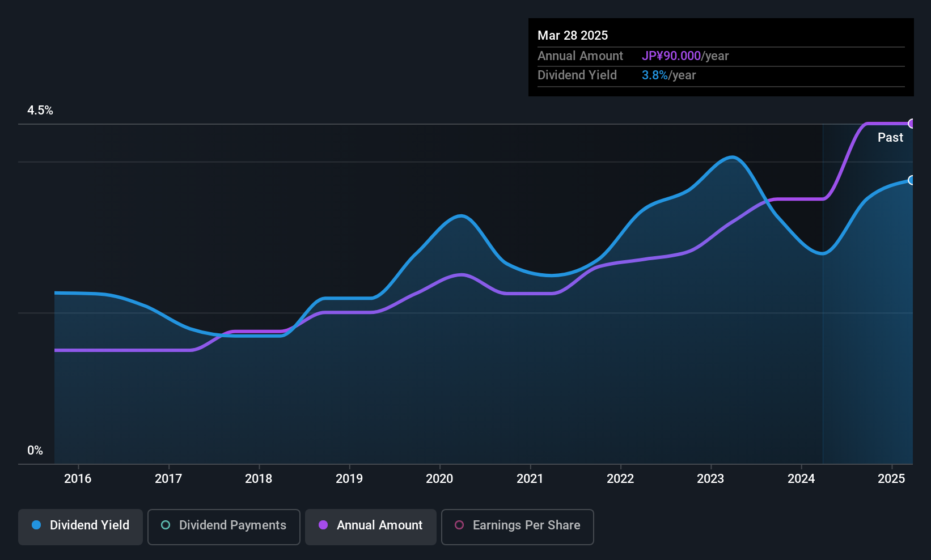Enable the Dividend Payments series
This screenshot has width=931, height=560.
(224, 527)
